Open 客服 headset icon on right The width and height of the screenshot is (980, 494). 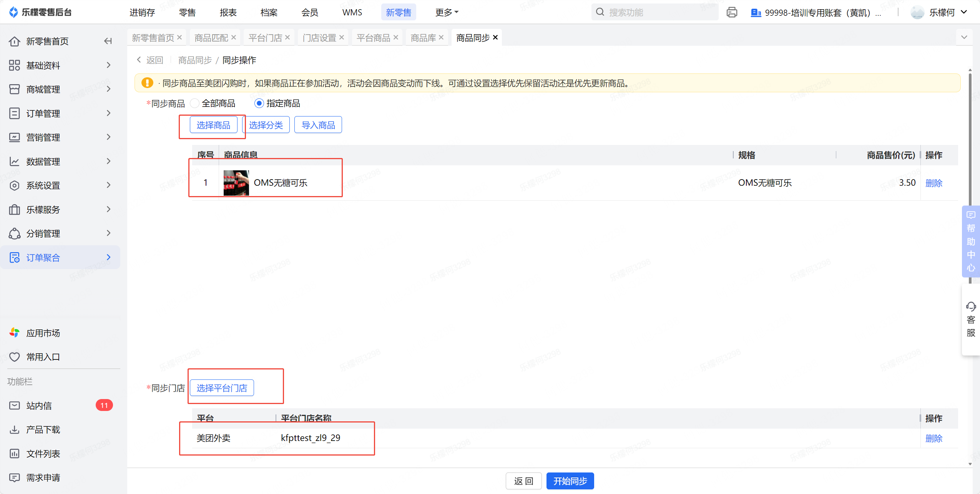click(971, 307)
